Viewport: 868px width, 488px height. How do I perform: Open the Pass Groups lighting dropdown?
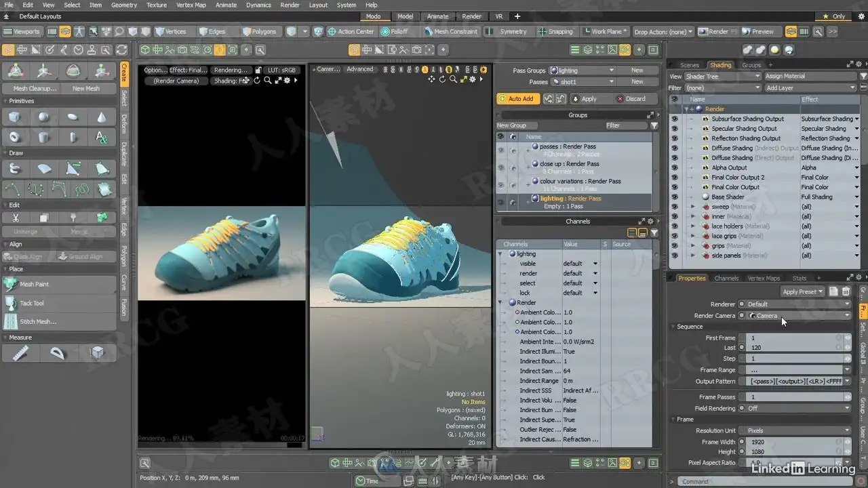tap(582, 70)
